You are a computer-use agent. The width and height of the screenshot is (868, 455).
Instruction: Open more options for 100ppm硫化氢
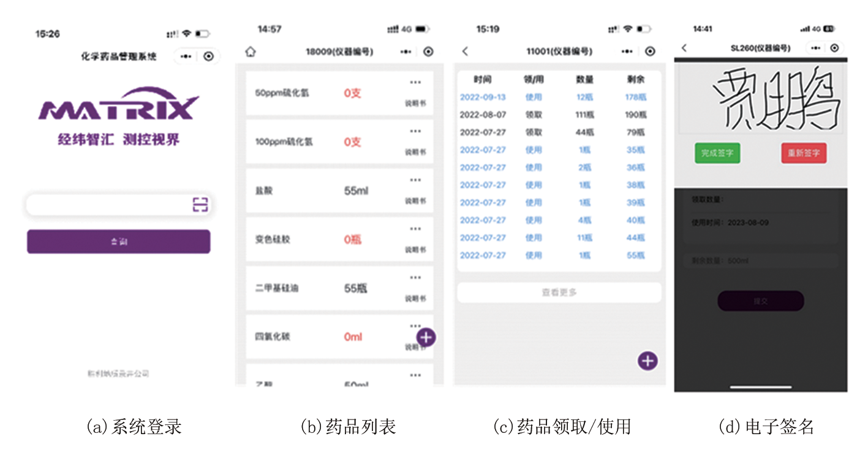coord(415,131)
